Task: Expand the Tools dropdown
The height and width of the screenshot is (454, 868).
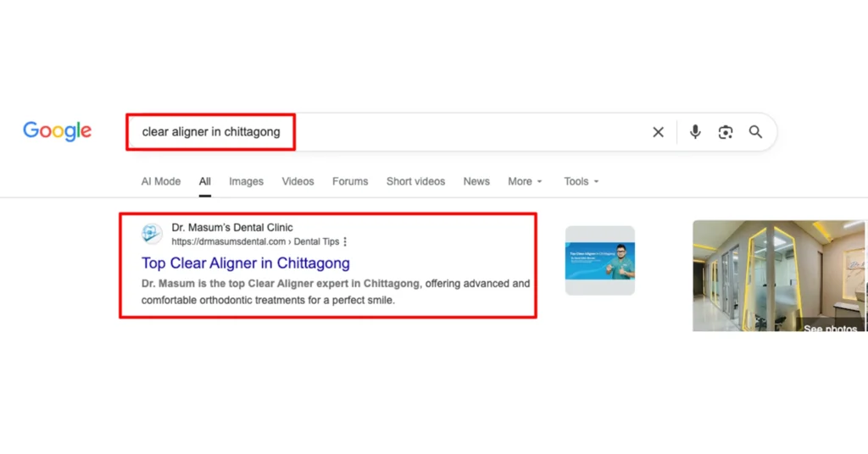Action: [x=581, y=181]
